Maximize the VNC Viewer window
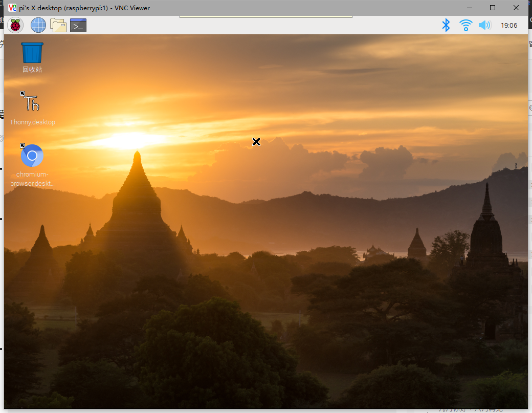Viewport: 532px width, 413px height. [x=493, y=8]
